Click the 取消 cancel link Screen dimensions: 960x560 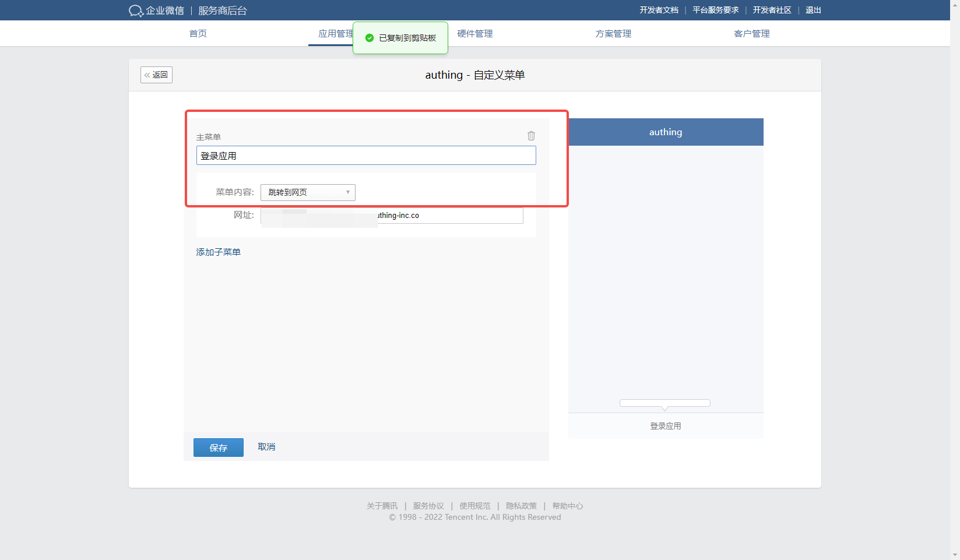(266, 446)
